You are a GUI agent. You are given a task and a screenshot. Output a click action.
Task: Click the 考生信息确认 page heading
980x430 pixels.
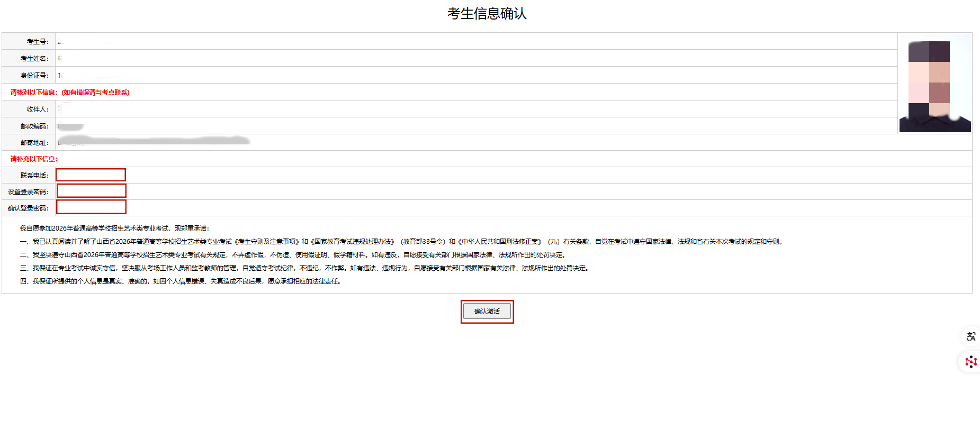(487, 14)
